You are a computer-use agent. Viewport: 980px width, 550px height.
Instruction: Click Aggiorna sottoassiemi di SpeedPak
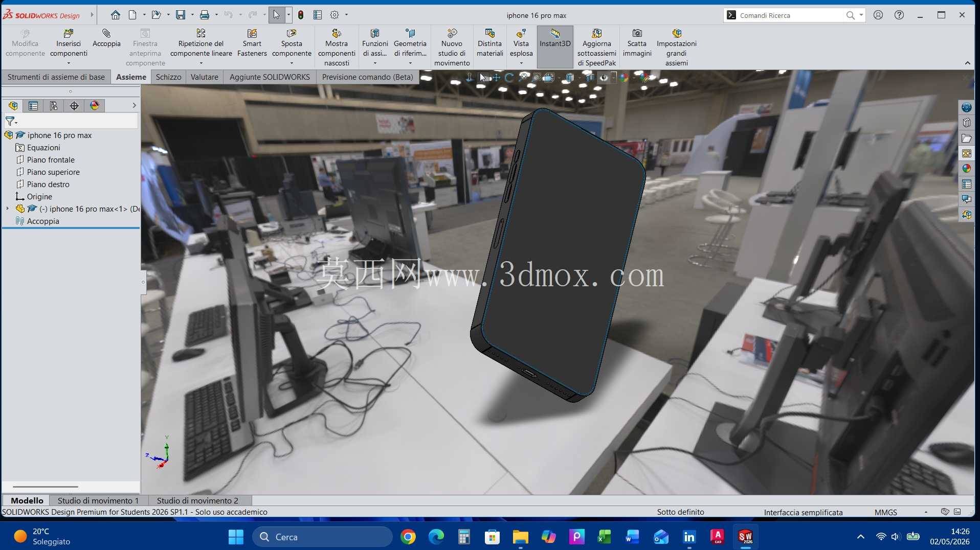tap(596, 48)
